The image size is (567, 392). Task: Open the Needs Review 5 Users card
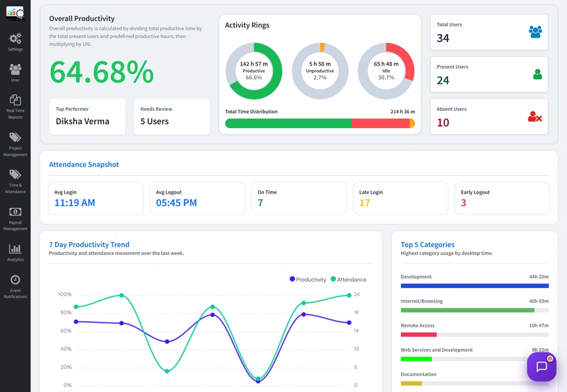tap(172, 117)
